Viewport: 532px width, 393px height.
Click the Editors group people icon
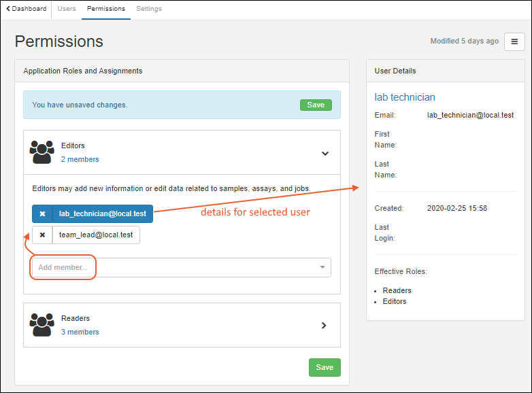coord(42,152)
